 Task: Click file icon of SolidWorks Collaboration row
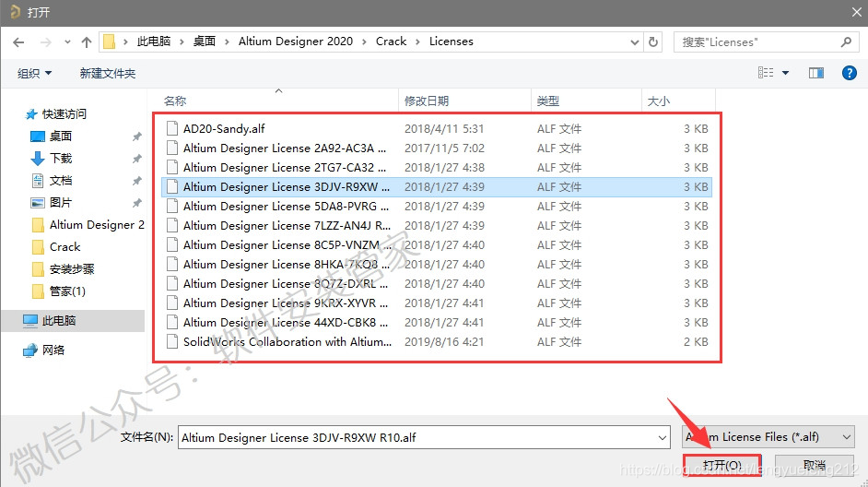point(172,342)
